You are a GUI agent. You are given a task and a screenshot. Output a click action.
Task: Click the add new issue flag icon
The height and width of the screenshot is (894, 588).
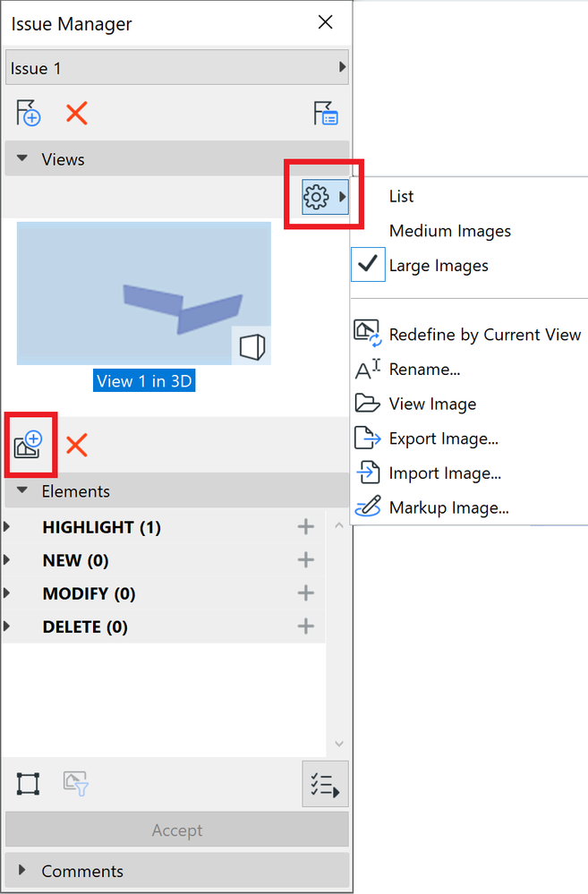pyautogui.click(x=29, y=114)
